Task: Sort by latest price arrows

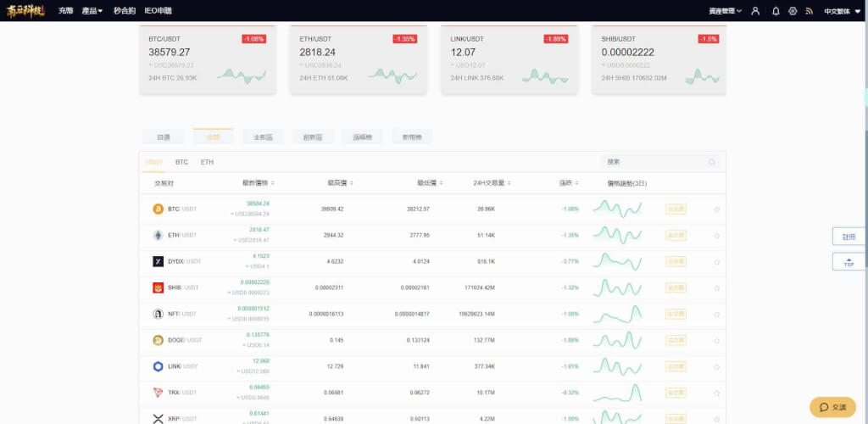Action: click(x=273, y=183)
